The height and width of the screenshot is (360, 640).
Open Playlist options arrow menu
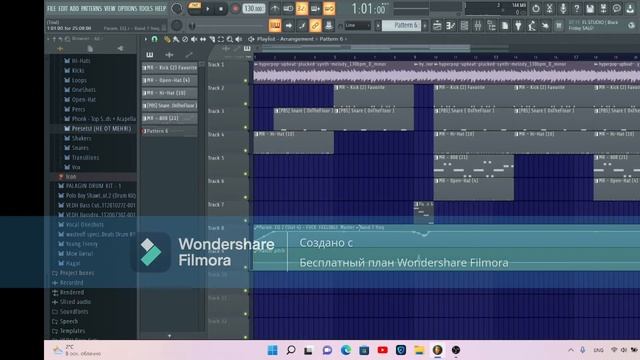click(146, 39)
